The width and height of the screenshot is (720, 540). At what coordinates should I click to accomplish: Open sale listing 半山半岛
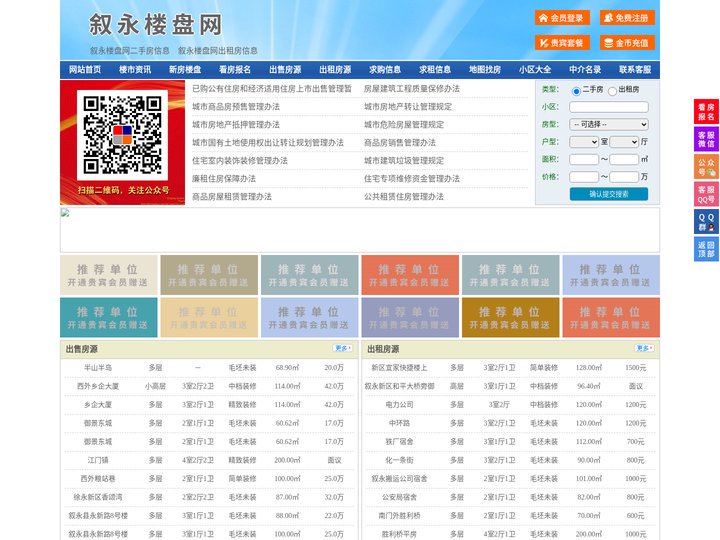[x=98, y=368]
